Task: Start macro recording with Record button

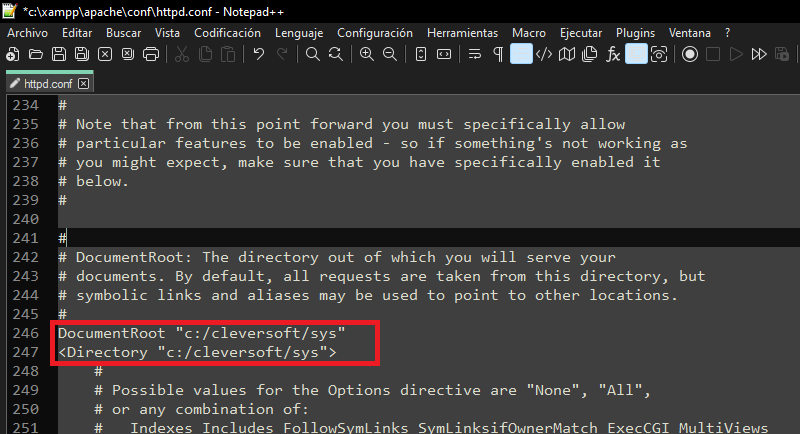Action: click(690, 54)
